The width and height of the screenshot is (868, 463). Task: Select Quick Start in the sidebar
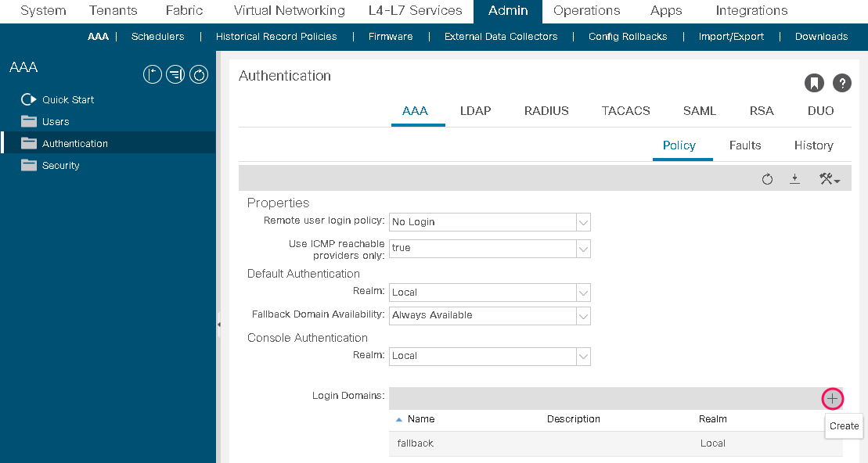coord(68,99)
